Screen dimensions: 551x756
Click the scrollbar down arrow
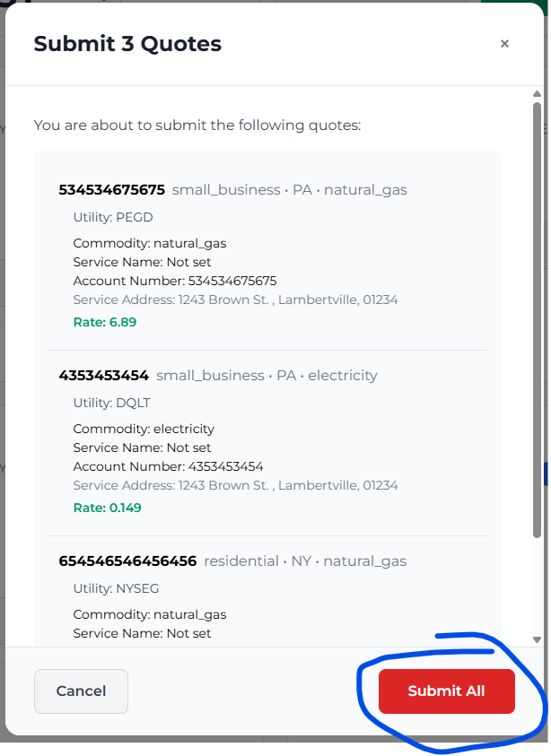click(x=537, y=639)
